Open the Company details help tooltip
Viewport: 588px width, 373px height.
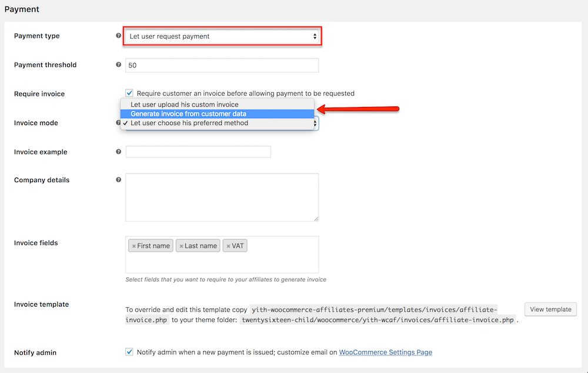click(118, 179)
